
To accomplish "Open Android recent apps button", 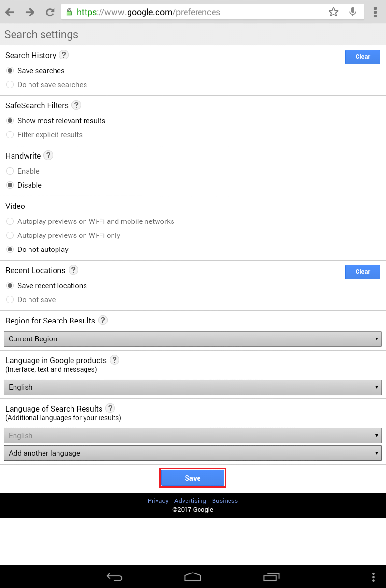I will tap(272, 576).
